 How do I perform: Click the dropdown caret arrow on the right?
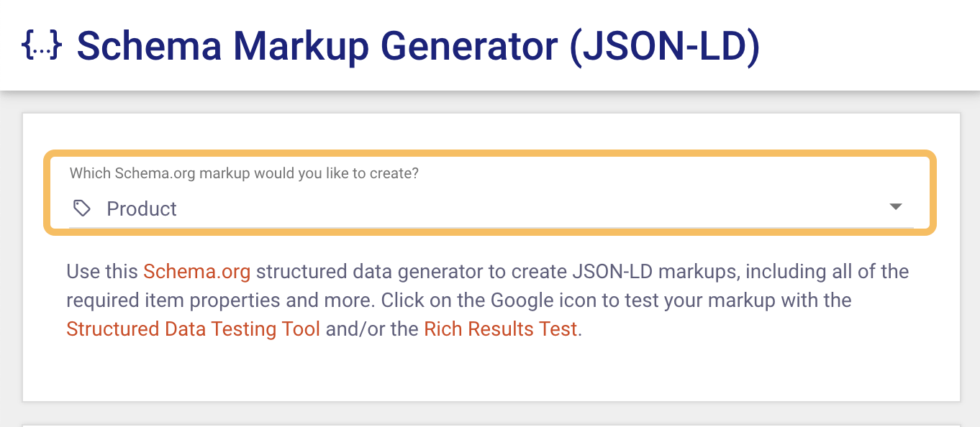[x=895, y=206]
